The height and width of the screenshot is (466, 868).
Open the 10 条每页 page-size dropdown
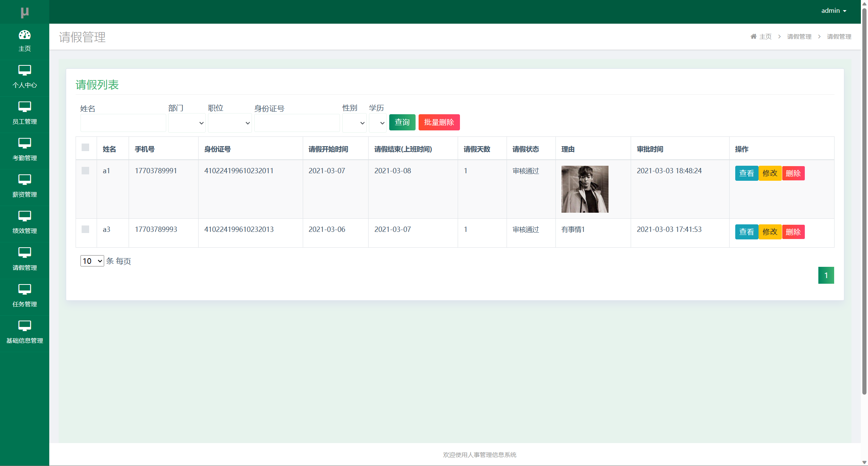click(92, 261)
